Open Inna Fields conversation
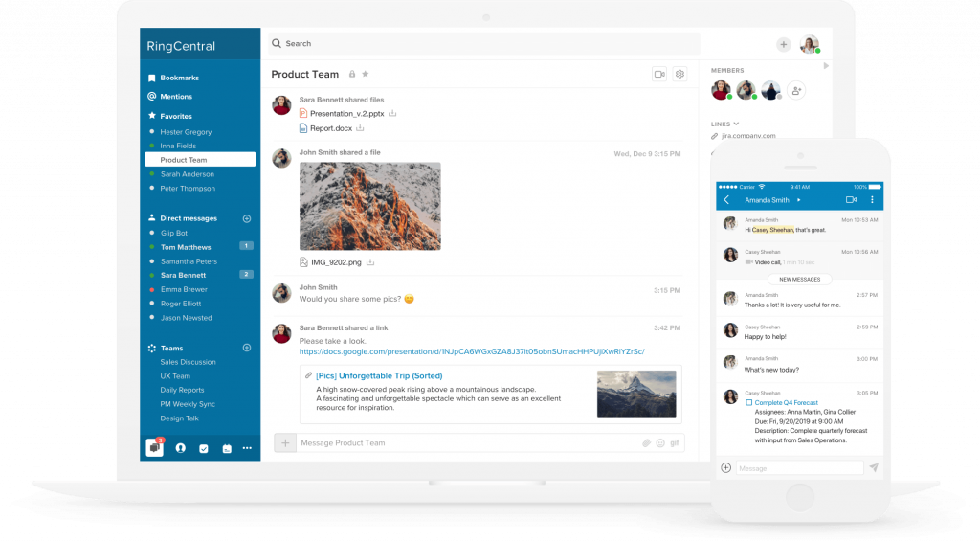This screenshot has width=980, height=542. click(x=178, y=146)
